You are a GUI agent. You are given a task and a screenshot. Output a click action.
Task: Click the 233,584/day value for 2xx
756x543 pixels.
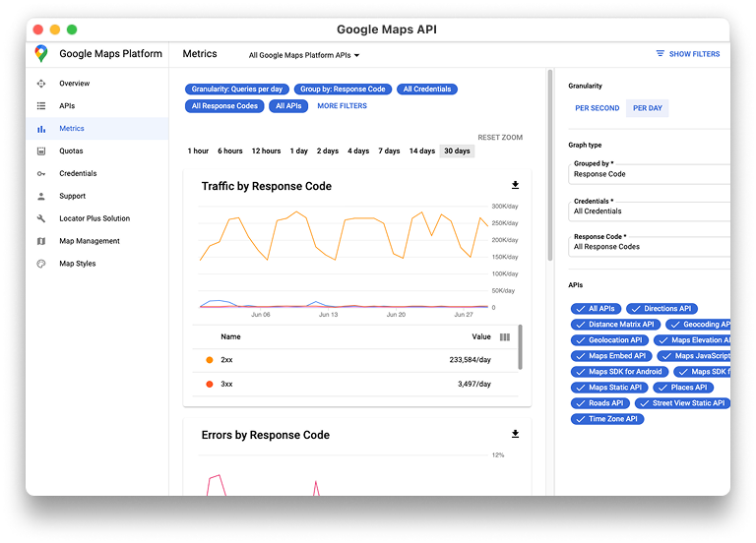[x=471, y=360]
